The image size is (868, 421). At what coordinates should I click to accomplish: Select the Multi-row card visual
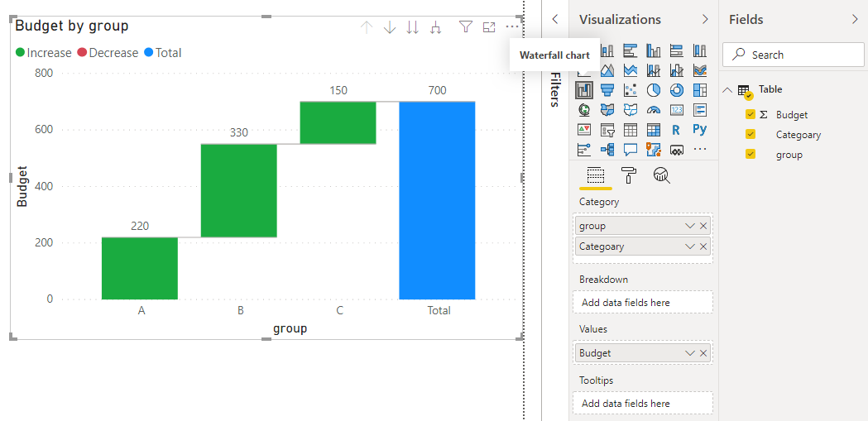coord(700,109)
